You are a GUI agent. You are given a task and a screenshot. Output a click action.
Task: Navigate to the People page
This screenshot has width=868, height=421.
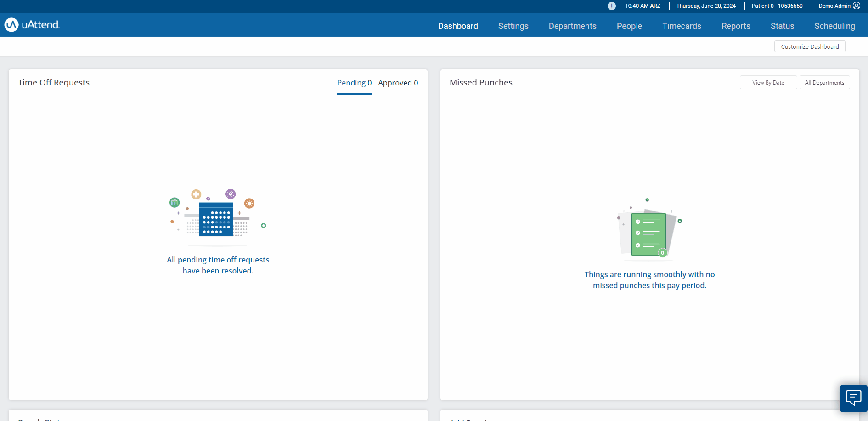point(629,26)
